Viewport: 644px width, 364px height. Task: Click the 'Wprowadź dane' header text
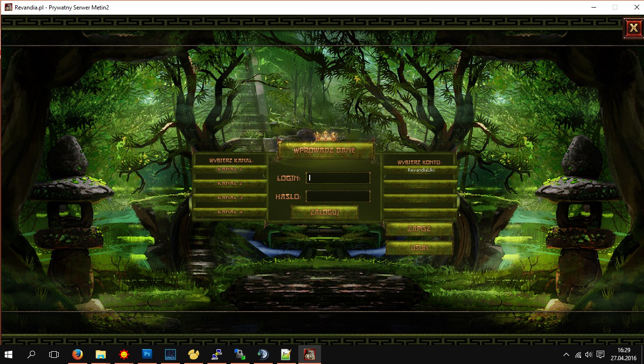pos(324,151)
